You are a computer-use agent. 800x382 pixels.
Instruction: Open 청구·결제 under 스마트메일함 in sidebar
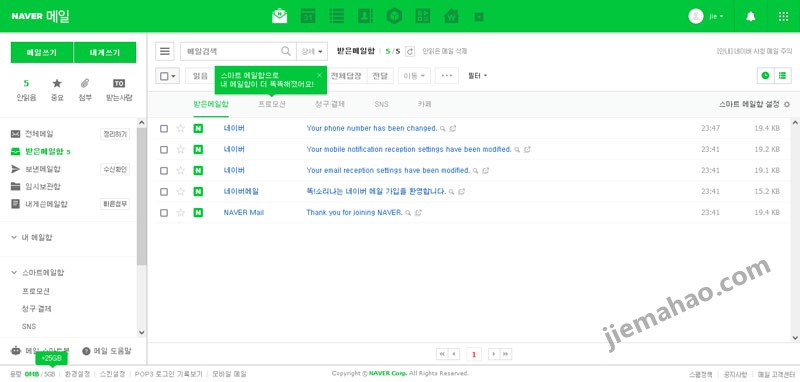click(x=36, y=309)
